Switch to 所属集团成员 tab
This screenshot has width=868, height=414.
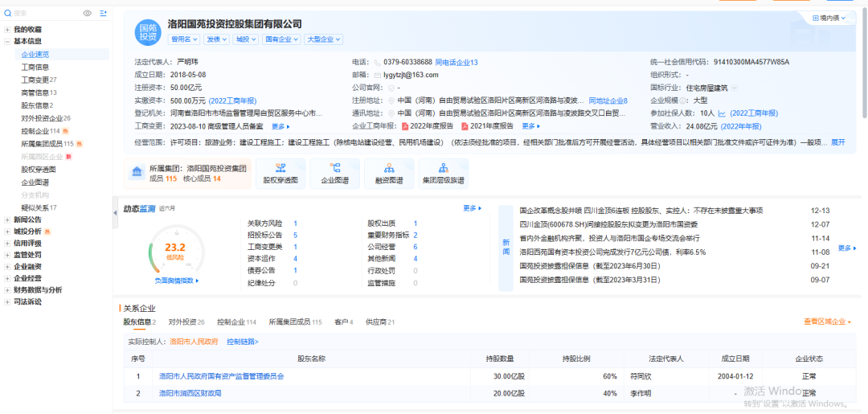point(295,322)
